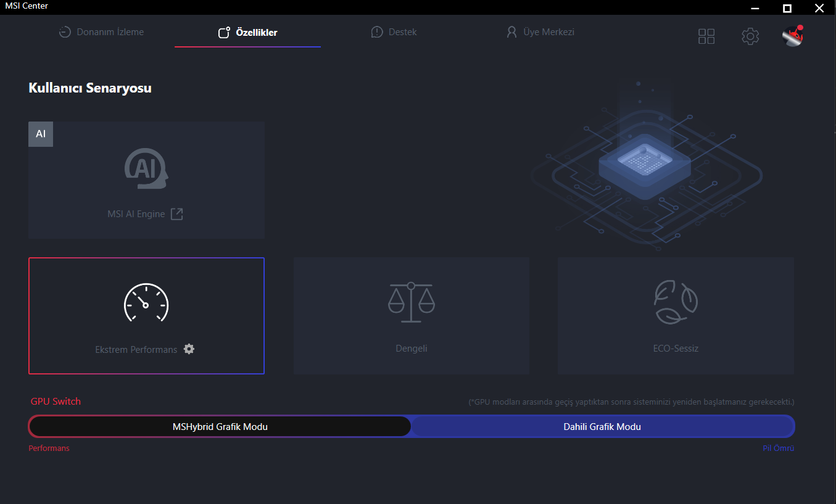Close the MSI Center window
The height and width of the screenshot is (504, 836).
(819, 8)
